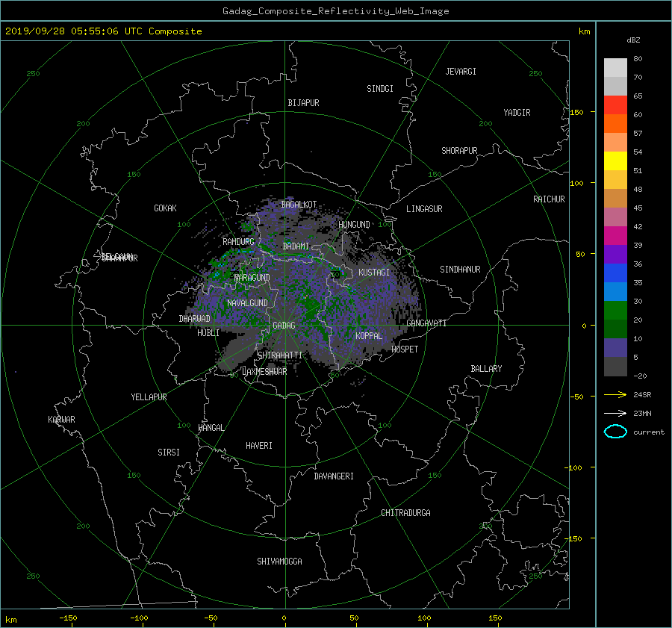Click the RAICHUR city label
This screenshot has width=672, height=628.
[549, 199]
